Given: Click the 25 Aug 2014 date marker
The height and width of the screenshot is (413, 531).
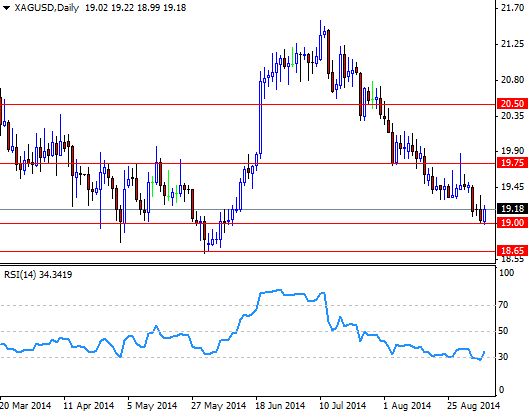Looking at the screenshot, I should pyautogui.click(x=474, y=405).
